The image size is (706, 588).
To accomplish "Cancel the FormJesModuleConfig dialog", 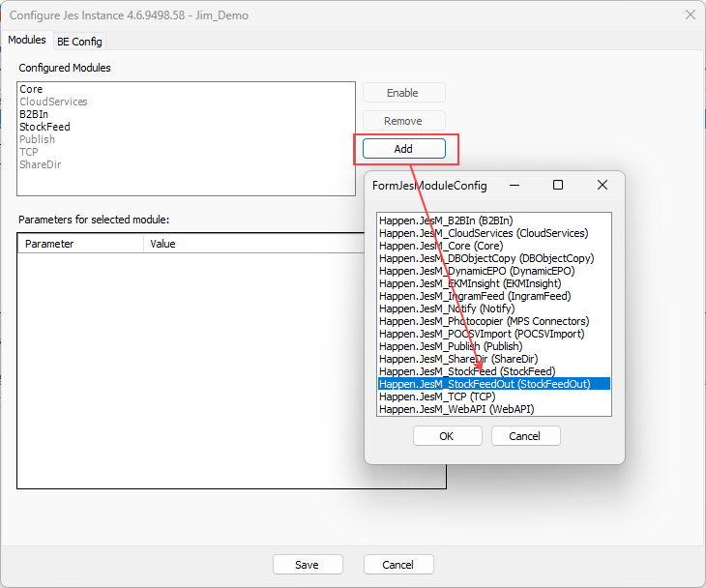I will coord(525,436).
